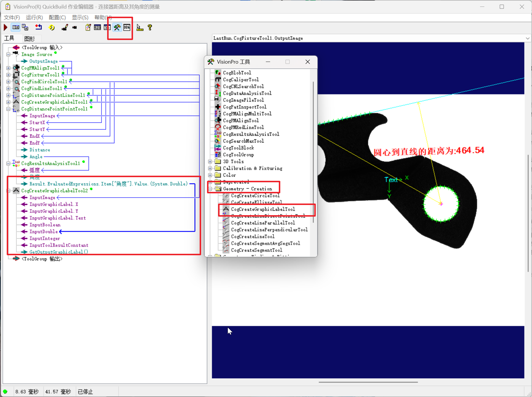Select the Geometry - Creation folder

[x=247, y=189]
